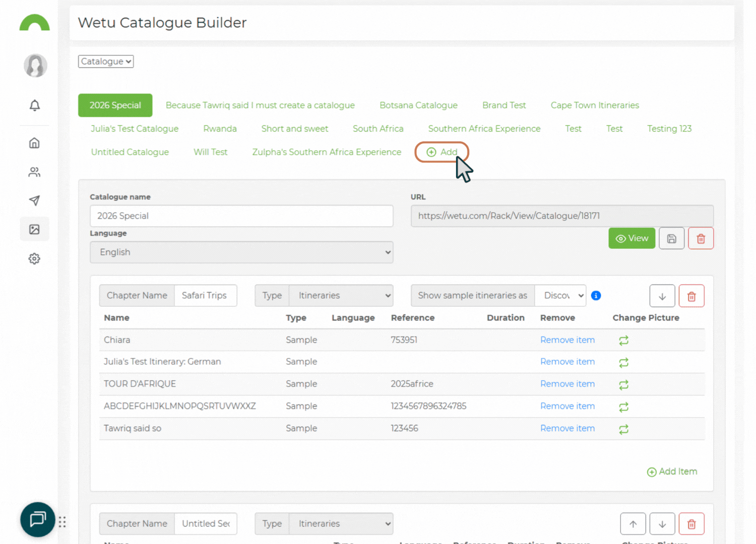
Task: Click the green View button
Action: click(x=632, y=238)
